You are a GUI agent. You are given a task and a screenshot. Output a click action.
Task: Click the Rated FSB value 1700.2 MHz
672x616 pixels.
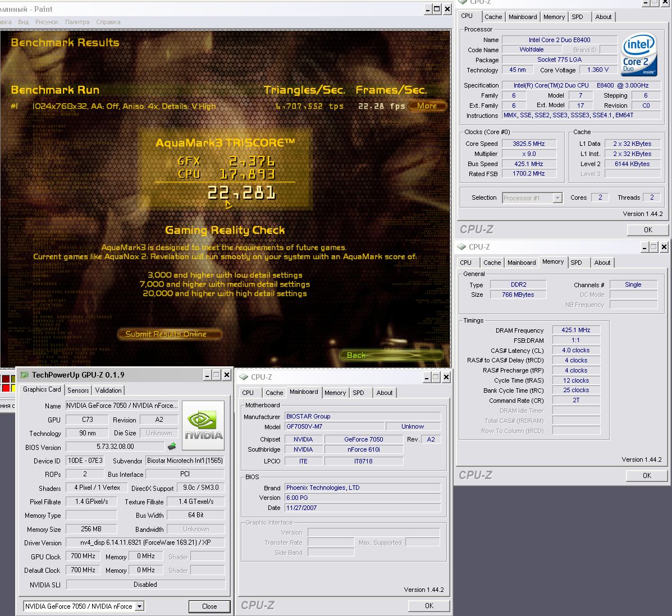[529, 173]
